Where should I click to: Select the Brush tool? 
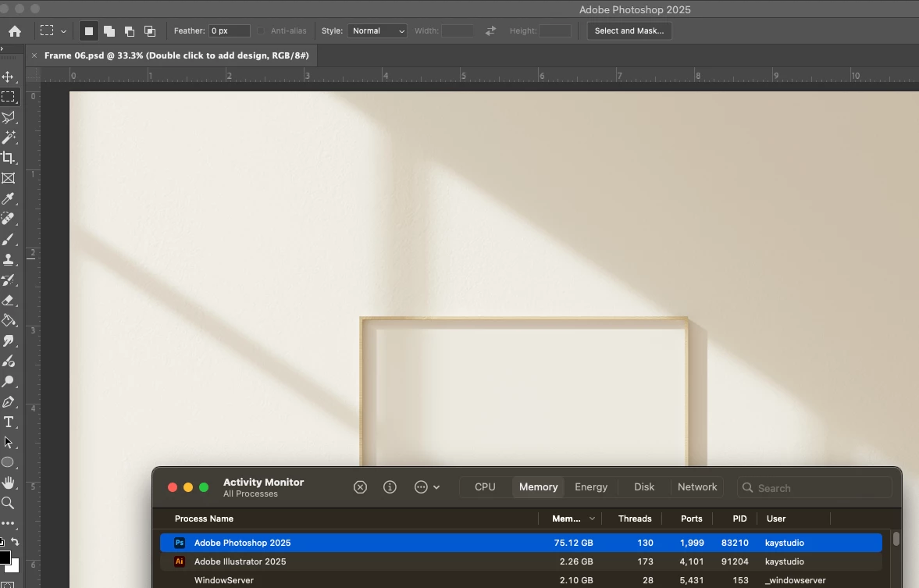pyautogui.click(x=9, y=239)
